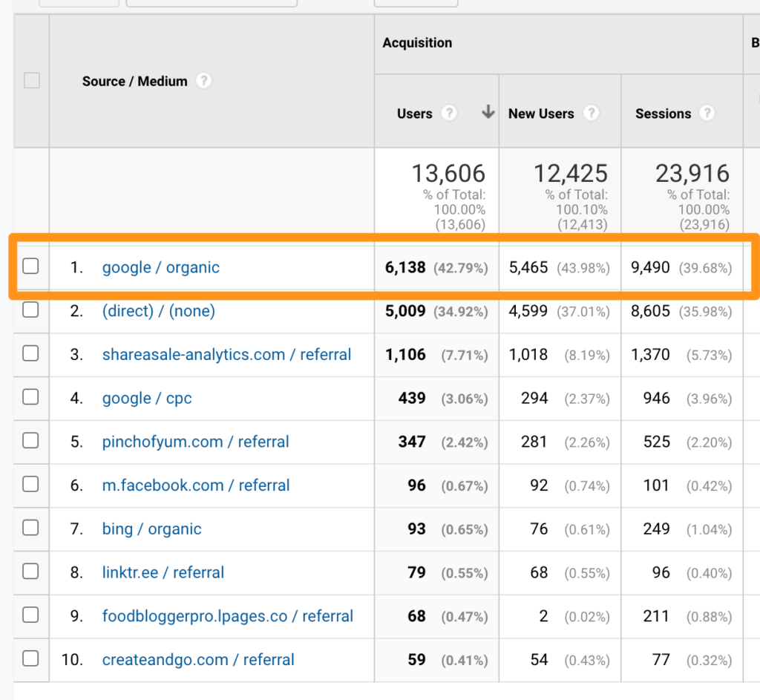Check the createandgo.com row checkbox

(x=30, y=658)
